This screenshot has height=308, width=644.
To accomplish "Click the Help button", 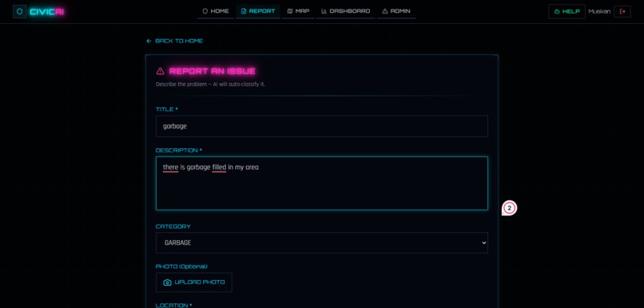I will 566,11.
